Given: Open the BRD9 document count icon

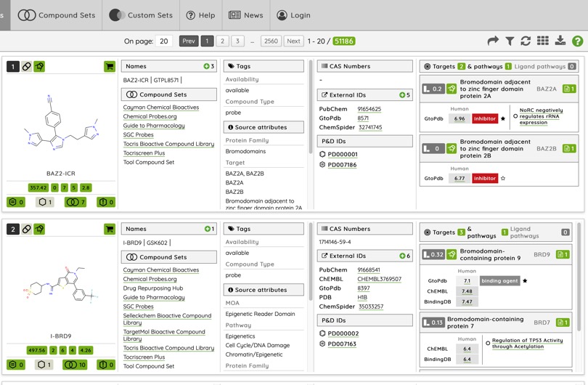Looking at the screenshot, I should (563, 254).
